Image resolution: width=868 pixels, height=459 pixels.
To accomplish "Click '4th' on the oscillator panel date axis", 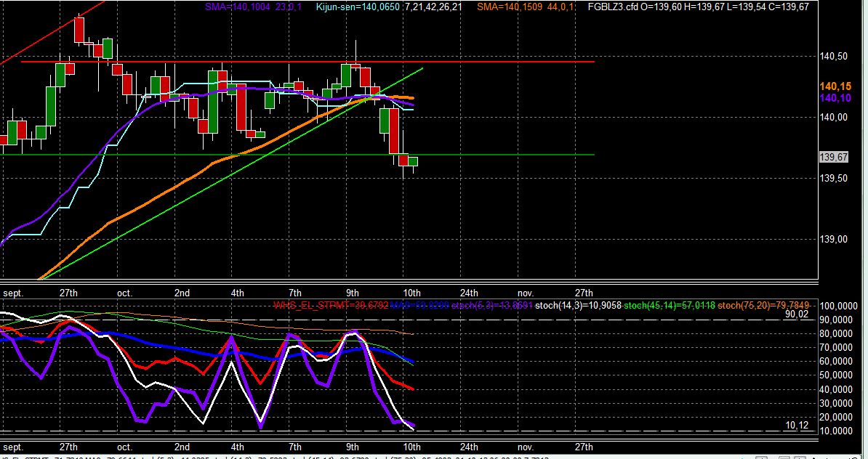I will 237,447.
